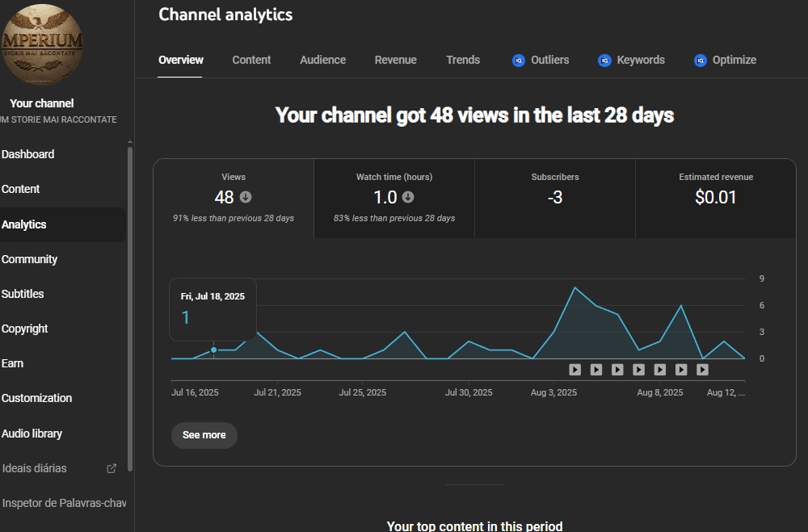808x532 pixels.
Task: Open the Dashboard sidebar item
Action: point(27,154)
